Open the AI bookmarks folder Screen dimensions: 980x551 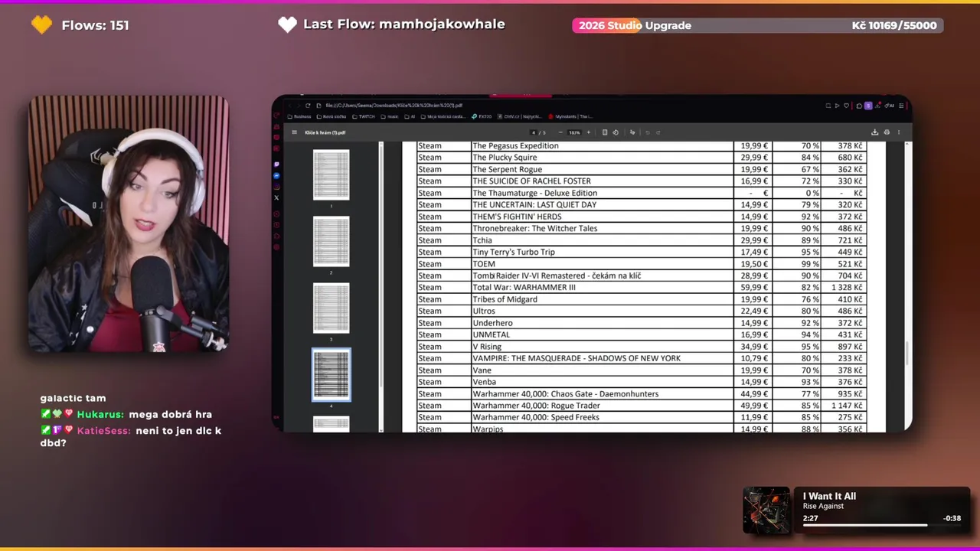(x=410, y=116)
